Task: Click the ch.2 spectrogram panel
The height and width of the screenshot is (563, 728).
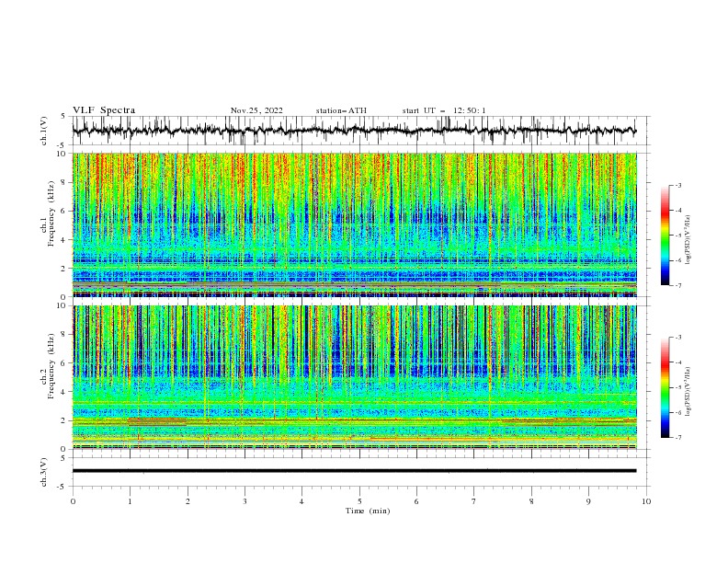Action: [x=354, y=377]
